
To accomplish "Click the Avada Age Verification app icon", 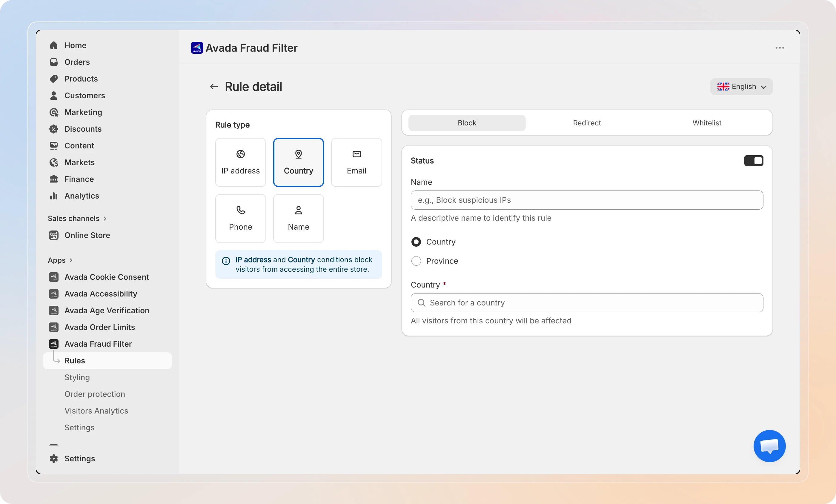I will click(x=54, y=311).
